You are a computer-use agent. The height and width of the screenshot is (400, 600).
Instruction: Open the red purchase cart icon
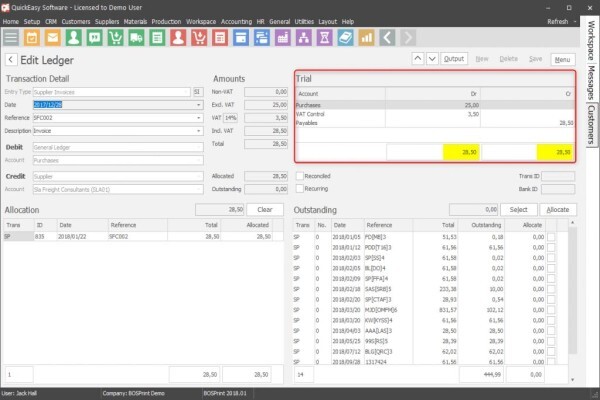tap(199, 38)
